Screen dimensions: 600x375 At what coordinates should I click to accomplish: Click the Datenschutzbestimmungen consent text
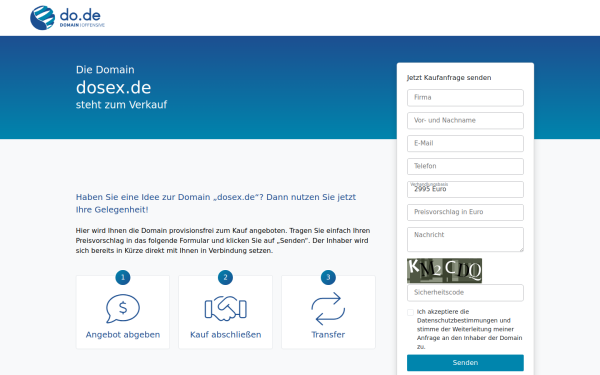pyautogui.click(x=470, y=329)
